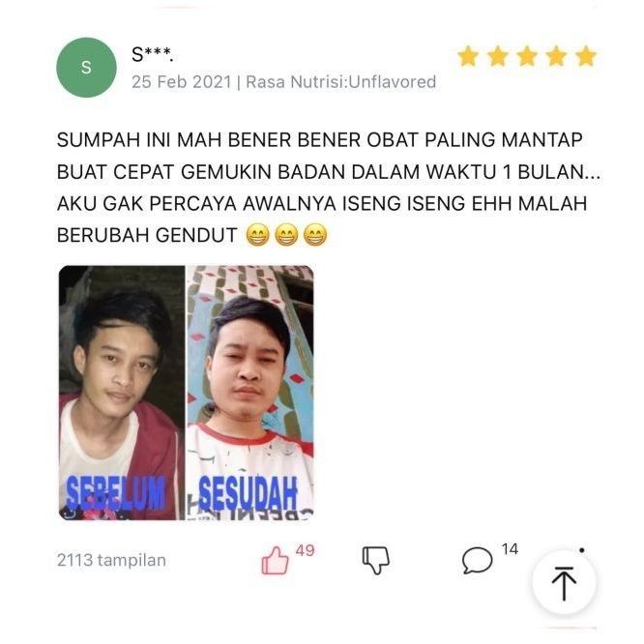The width and height of the screenshot is (644, 644).
Task: Open the more options dot menu
Action: click(x=582, y=550)
